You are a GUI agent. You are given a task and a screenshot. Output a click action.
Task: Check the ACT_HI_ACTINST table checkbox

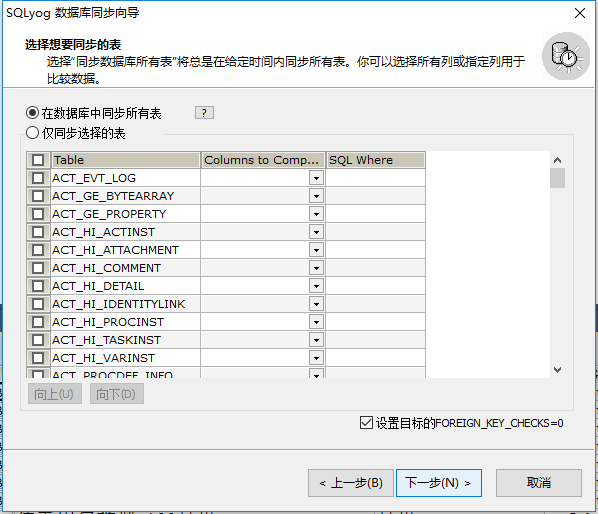38,232
